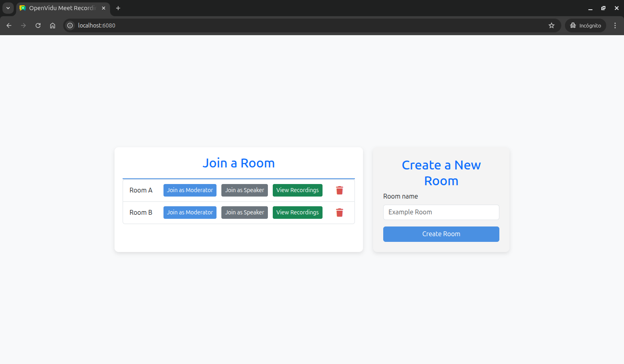Image resolution: width=624 pixels, height=364 pixels.
Task: View site information icon in address bar
Action: coord(70,25)
